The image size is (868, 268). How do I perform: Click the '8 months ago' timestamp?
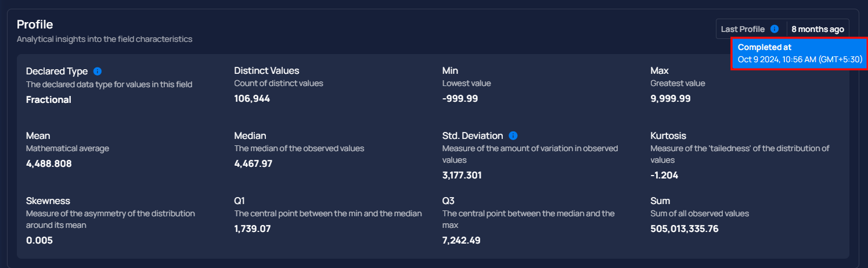tap(817, 29)
